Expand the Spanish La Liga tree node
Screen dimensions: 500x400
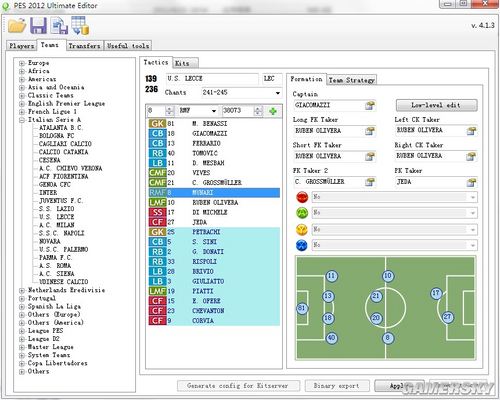(x=22, y=307)
